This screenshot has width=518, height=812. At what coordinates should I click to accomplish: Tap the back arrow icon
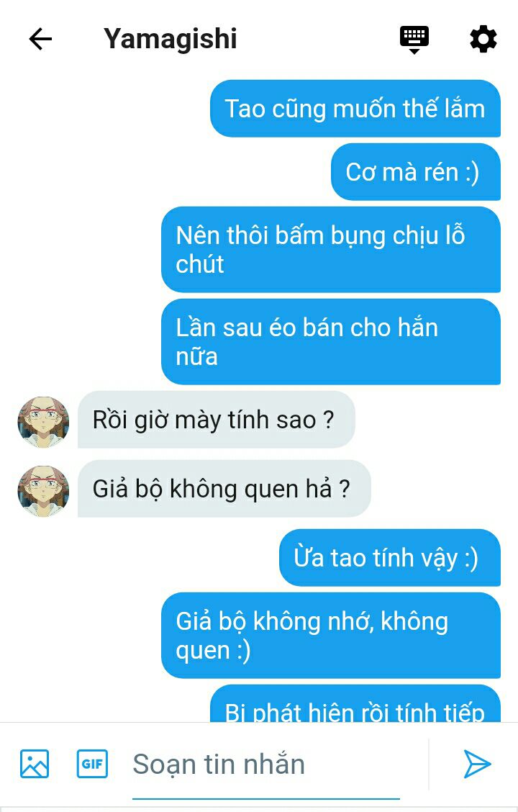tap(40, 39)
